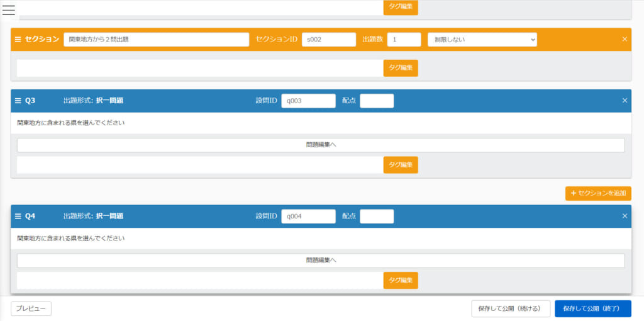Click タグ編集 button under the section
This screenshot has height=321, width=644.
coord(400,68)
